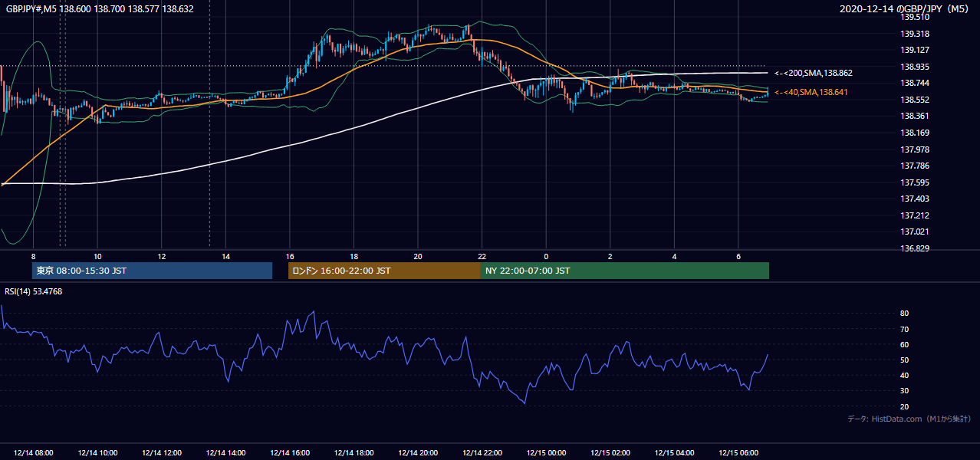This screenshot has width=980, height=460.
Task: Click the '2020-12-14 のGBP/JPY (M5)' chart heading
Action: coord(903,8)
